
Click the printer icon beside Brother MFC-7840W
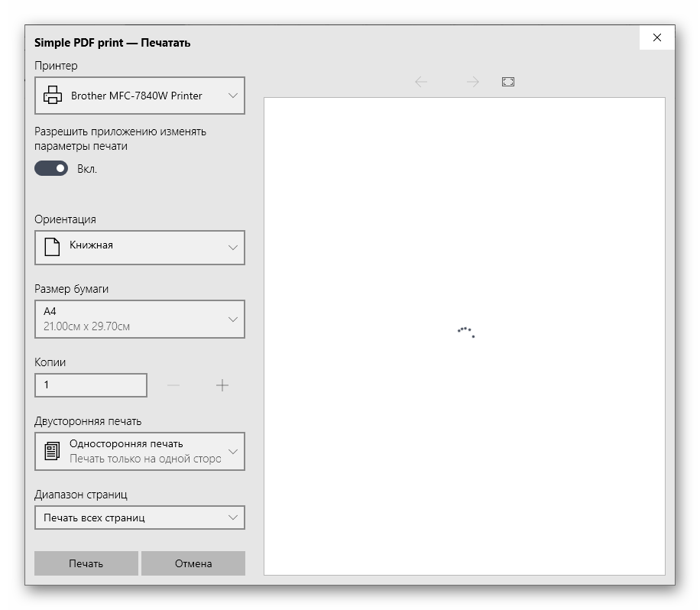(52, 96)
